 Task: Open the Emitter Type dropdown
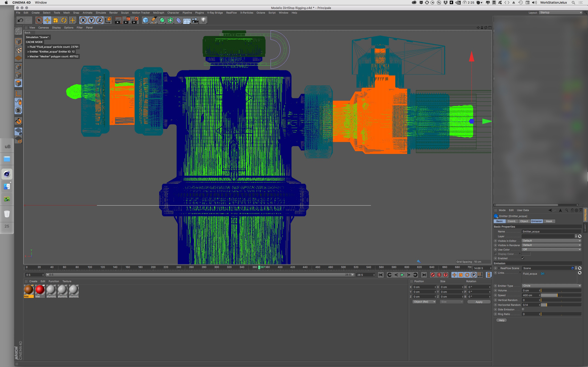(551, 286)
